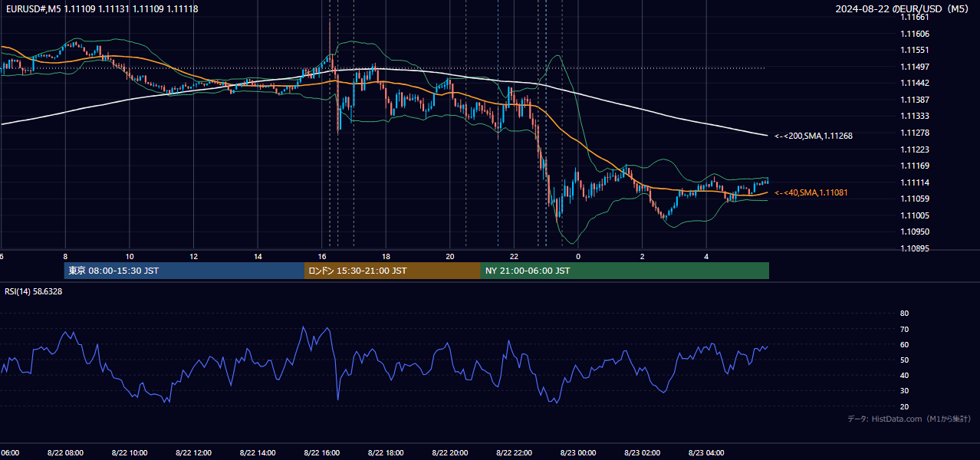Click the <--<40,SMA,1.11081 indicator label
Viewport: 980px width, 460px height.
click(x=811, y=192)
